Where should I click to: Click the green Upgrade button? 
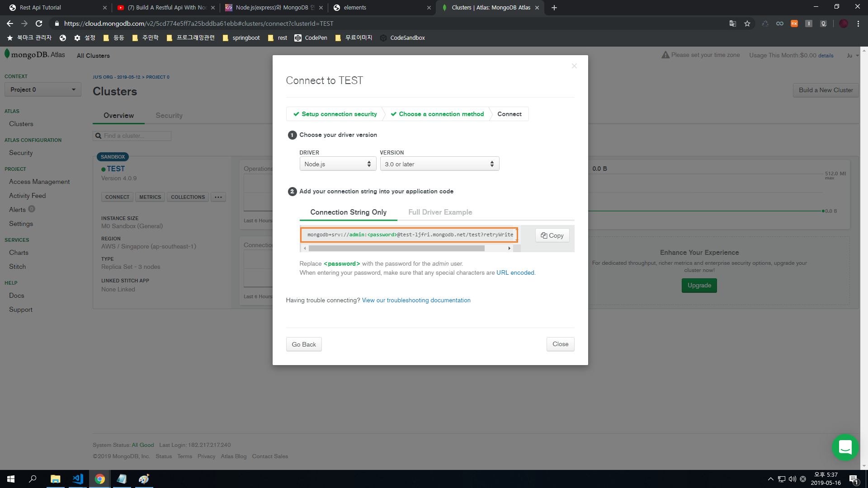[x=699, y=285]
